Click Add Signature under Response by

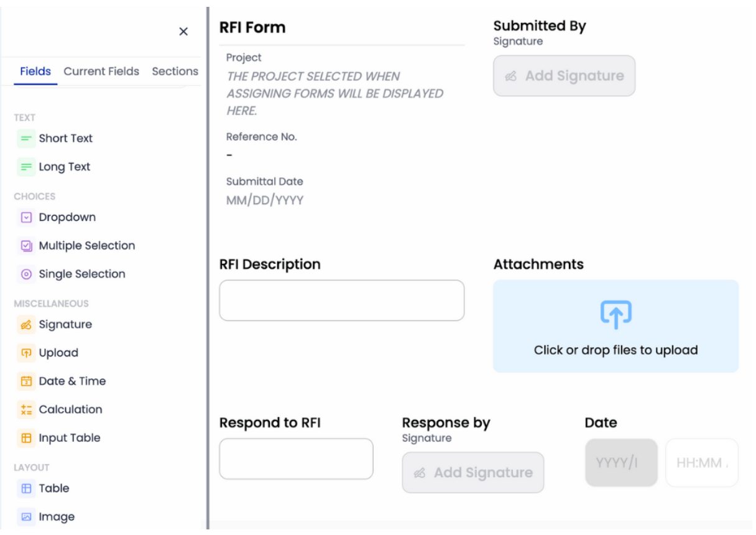473,473
